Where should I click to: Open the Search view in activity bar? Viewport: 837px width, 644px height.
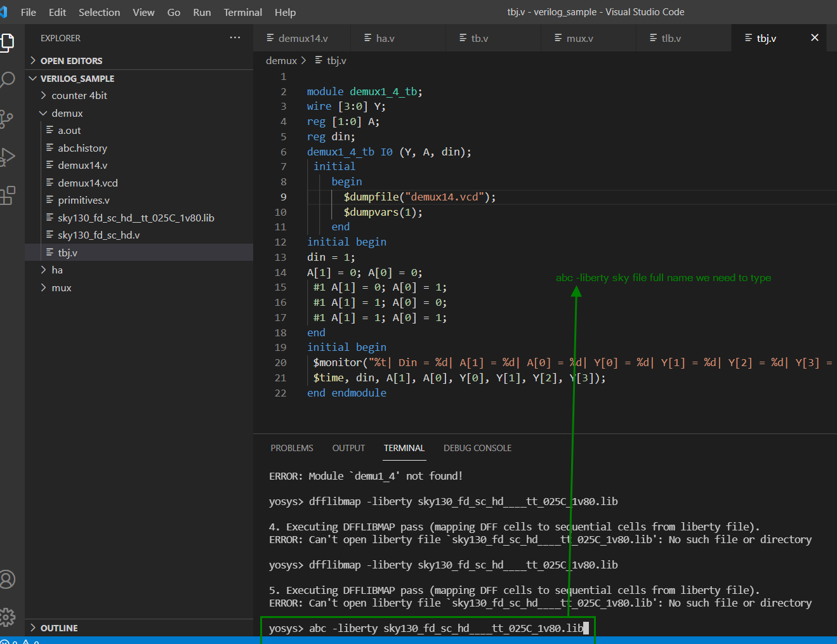coord(7,80)
